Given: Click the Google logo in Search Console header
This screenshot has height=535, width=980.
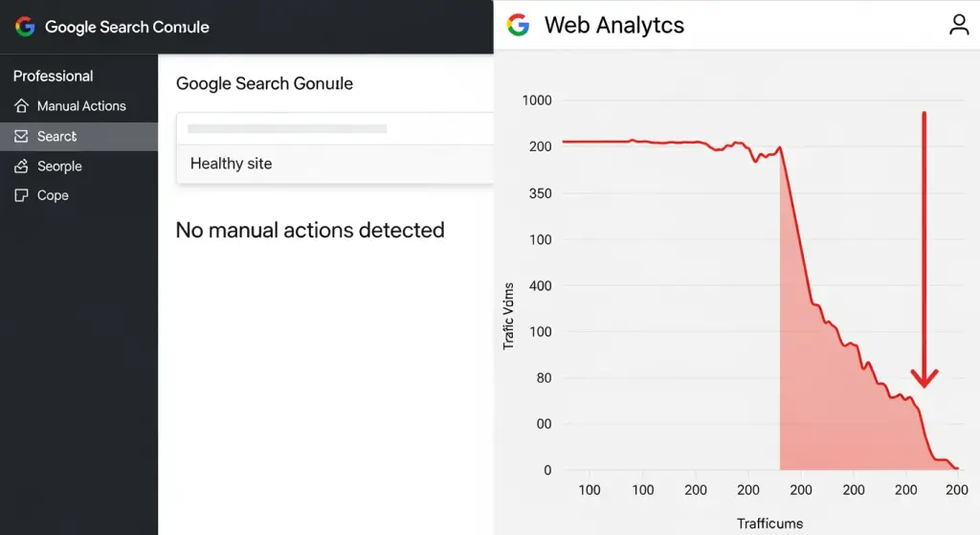Looking at the screenshot, I should tap(25, 27).
